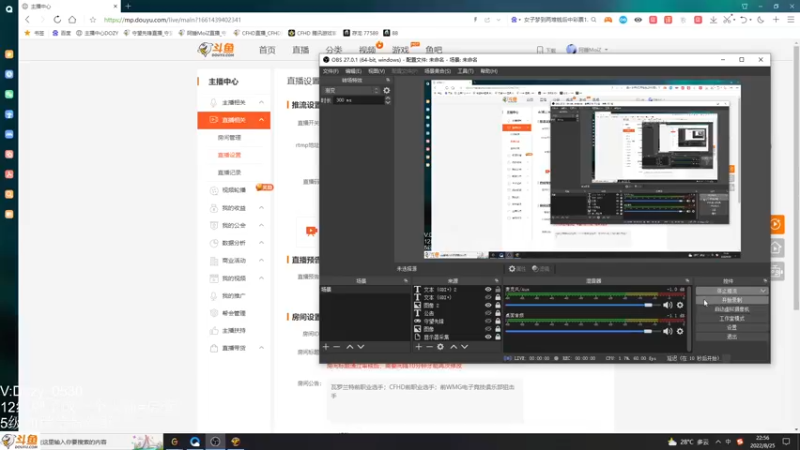Toggle visibility of 守望先锋 source

[488, 321]
